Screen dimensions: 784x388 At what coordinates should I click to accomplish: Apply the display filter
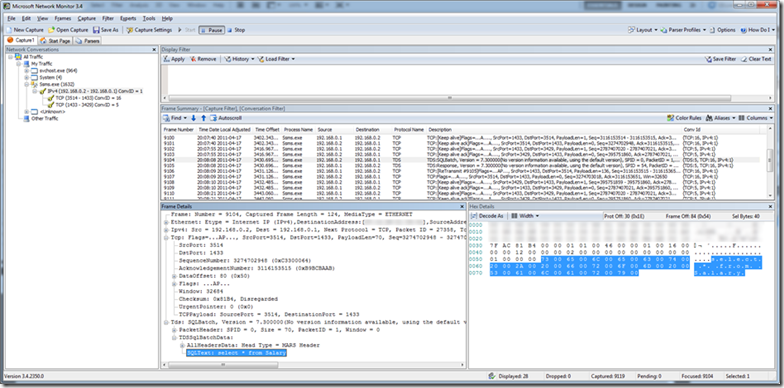click(174, 59)
